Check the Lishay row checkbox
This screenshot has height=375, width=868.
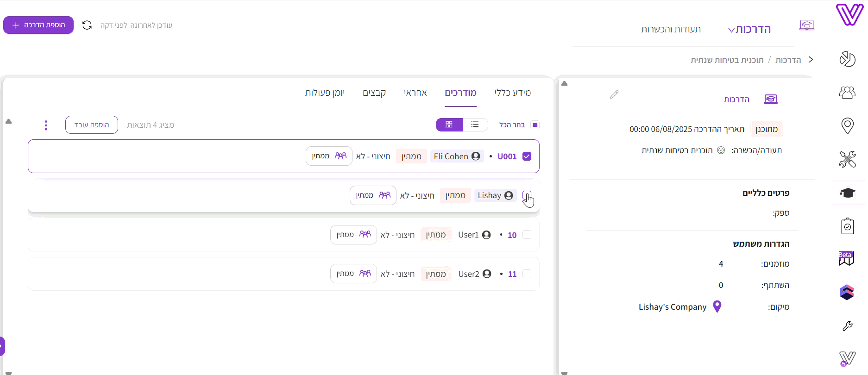click(x=527, y=195)
